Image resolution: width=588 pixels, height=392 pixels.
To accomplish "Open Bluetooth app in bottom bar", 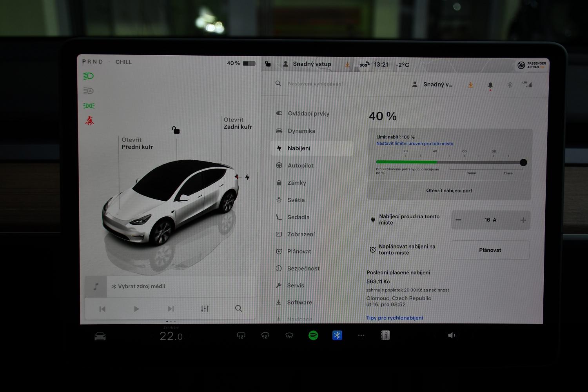I will [337, 335].
